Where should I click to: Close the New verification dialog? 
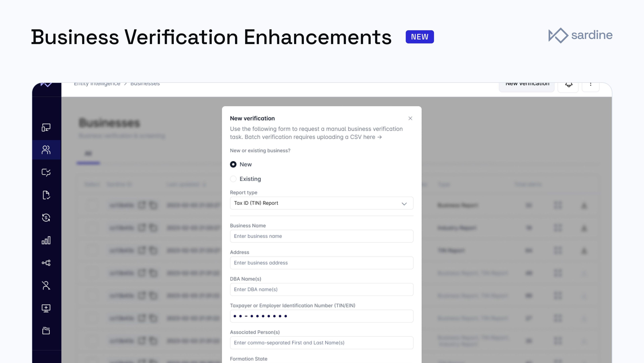410,118
